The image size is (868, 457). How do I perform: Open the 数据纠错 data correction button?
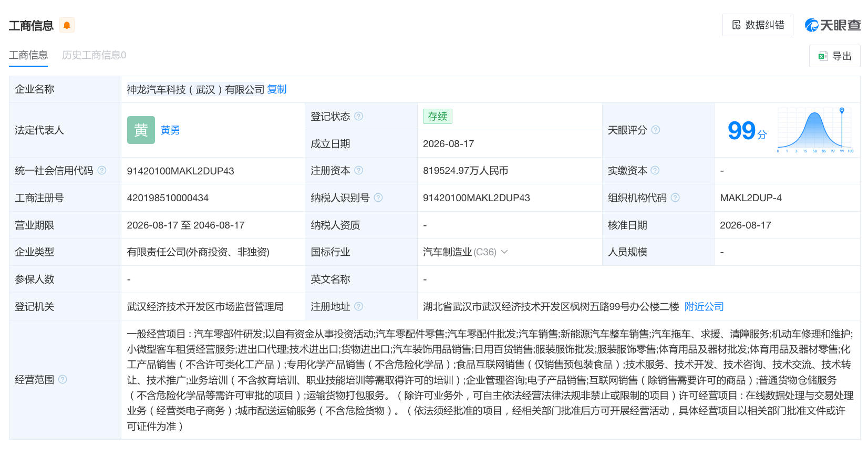tap(758, 25)
